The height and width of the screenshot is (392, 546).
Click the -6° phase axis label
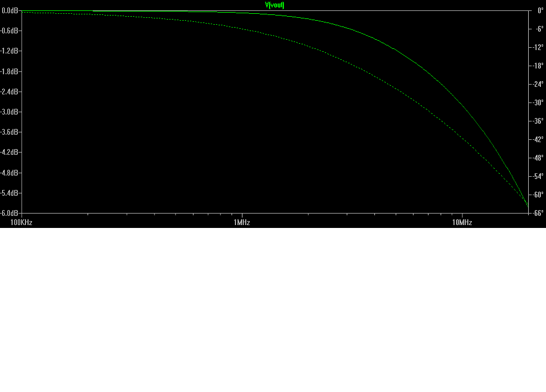tap(540, 29)
